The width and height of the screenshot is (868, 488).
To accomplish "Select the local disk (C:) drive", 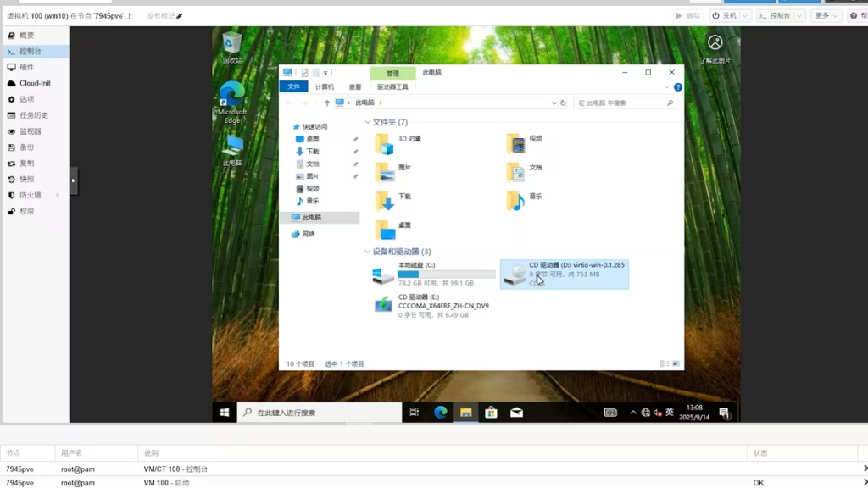I will (x=433, y=274).
